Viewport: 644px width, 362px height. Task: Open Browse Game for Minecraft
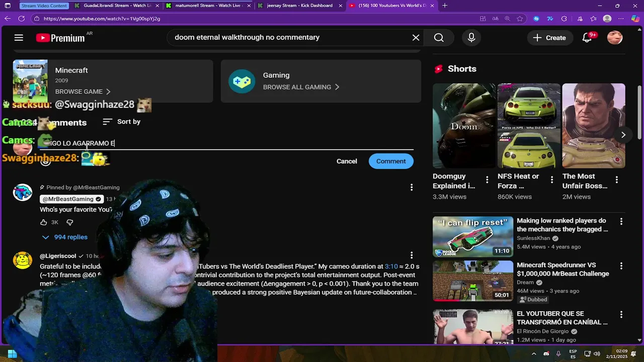(x=83, y=92)
